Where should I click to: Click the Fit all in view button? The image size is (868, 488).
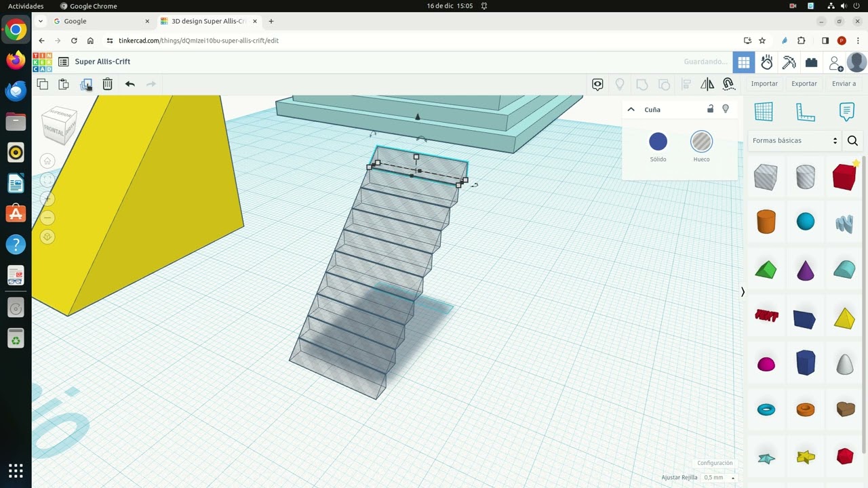tap(47, 180)
